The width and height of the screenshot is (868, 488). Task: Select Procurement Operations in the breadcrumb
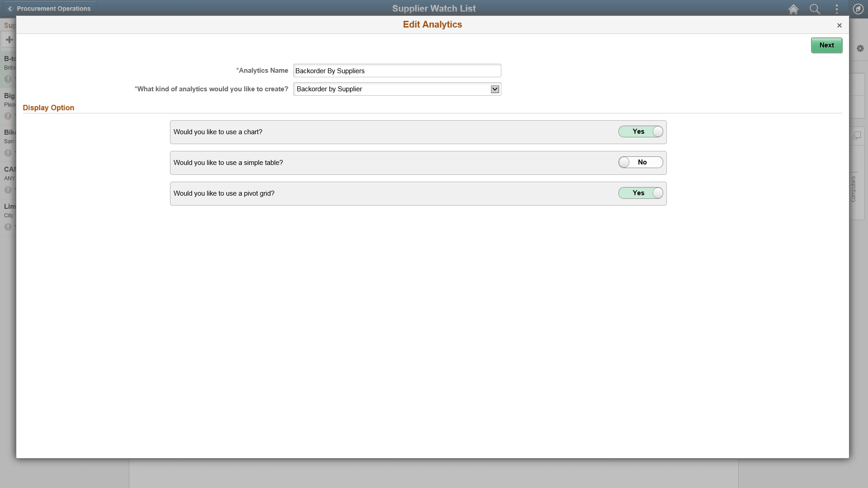(x=54, y=8)
